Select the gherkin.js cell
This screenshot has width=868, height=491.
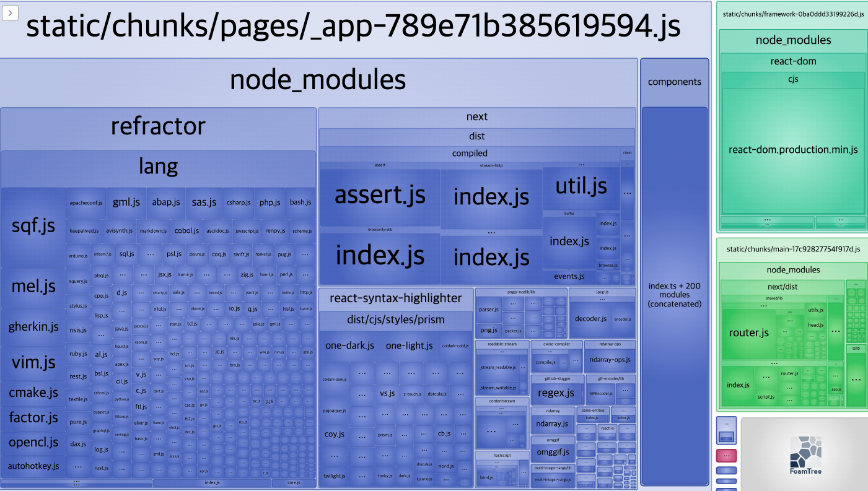[33, 327]
